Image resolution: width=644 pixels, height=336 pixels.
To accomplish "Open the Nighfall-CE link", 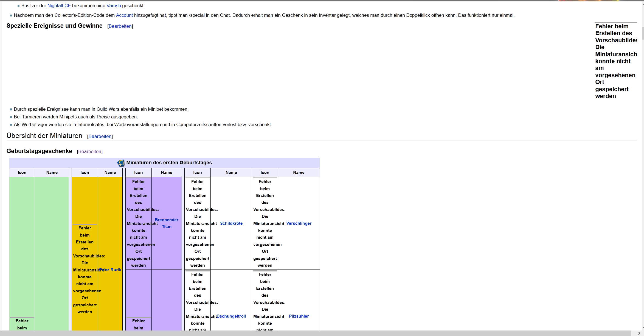I will (x=59, y=5).
